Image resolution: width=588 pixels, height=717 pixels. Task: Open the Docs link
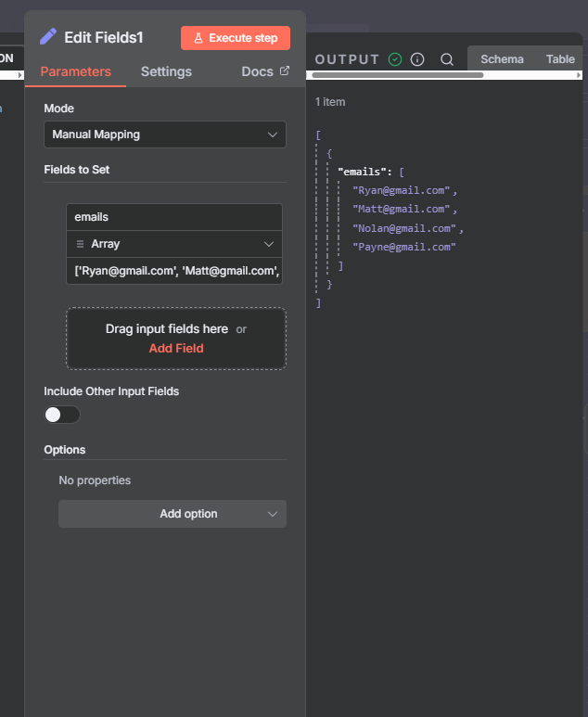pyautogui.click(x=258, y=71)
